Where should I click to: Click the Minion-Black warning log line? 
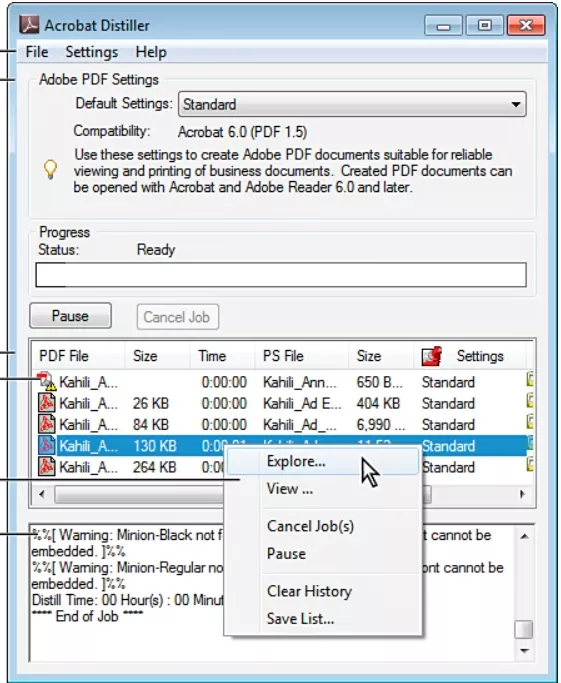click(127, 535)
